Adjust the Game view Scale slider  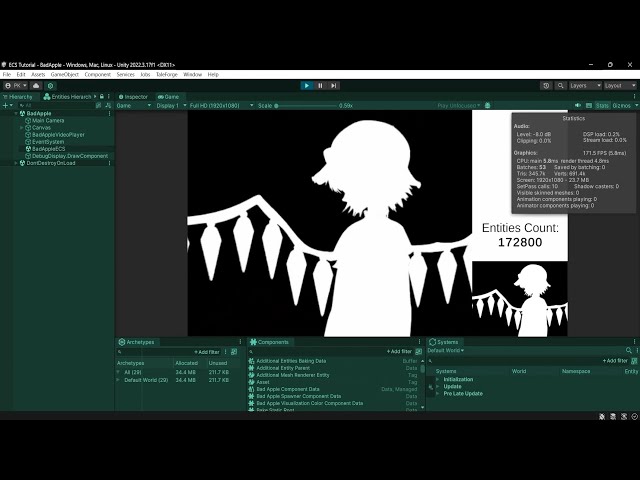point(306,106)
